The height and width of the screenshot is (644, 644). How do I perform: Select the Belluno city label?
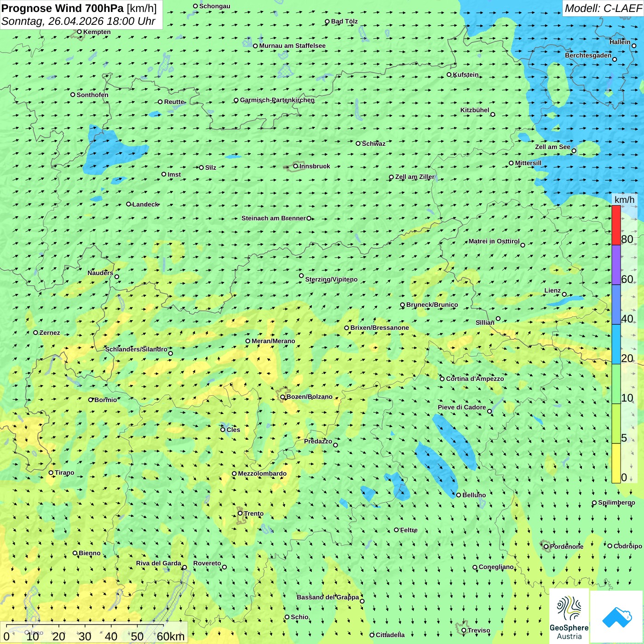tap(474, 495)
